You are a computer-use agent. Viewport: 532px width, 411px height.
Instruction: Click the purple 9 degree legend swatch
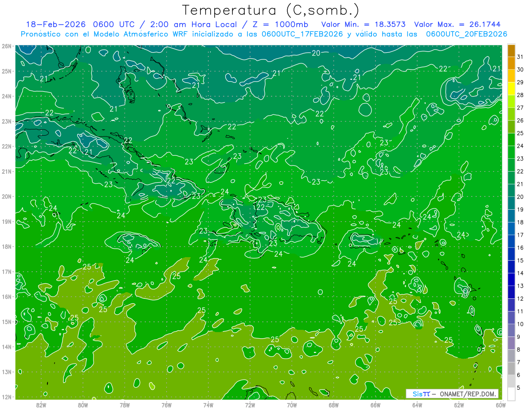click(511, 343)
